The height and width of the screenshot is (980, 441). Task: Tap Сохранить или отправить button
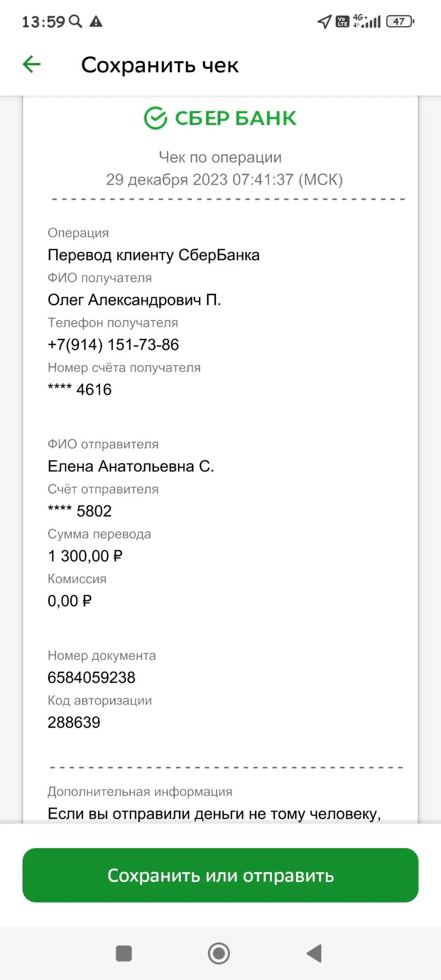220,875
